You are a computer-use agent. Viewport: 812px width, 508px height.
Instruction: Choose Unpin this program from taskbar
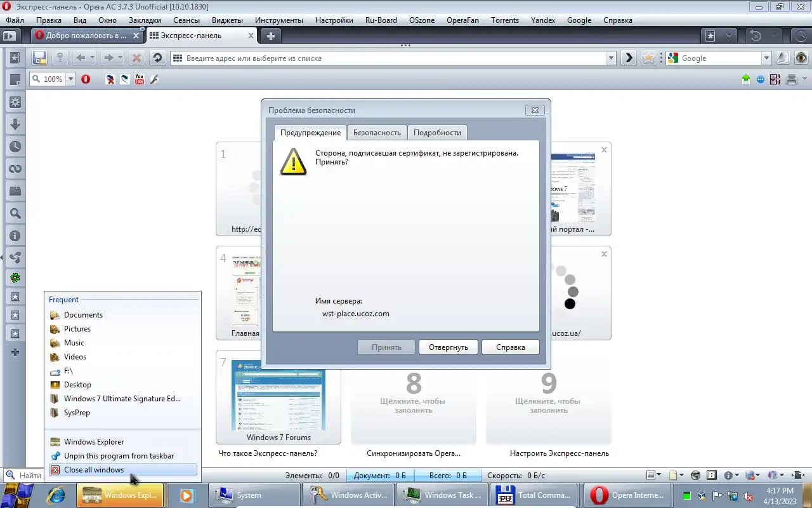tap(122, 456)
